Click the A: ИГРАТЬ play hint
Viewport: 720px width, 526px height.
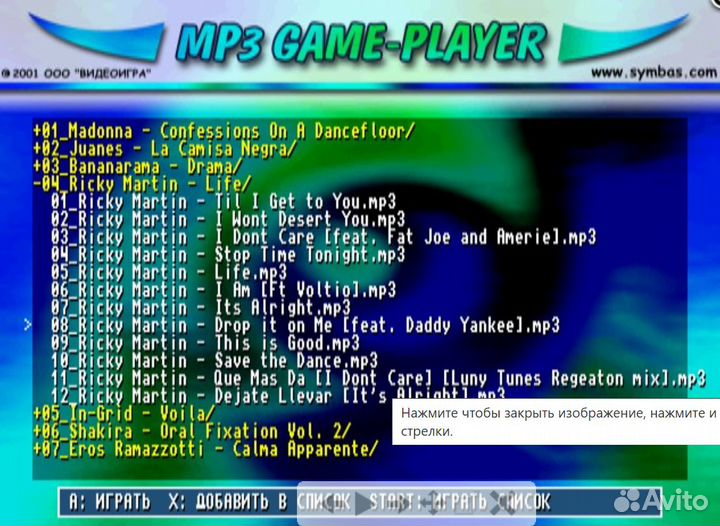coord(110,502)
